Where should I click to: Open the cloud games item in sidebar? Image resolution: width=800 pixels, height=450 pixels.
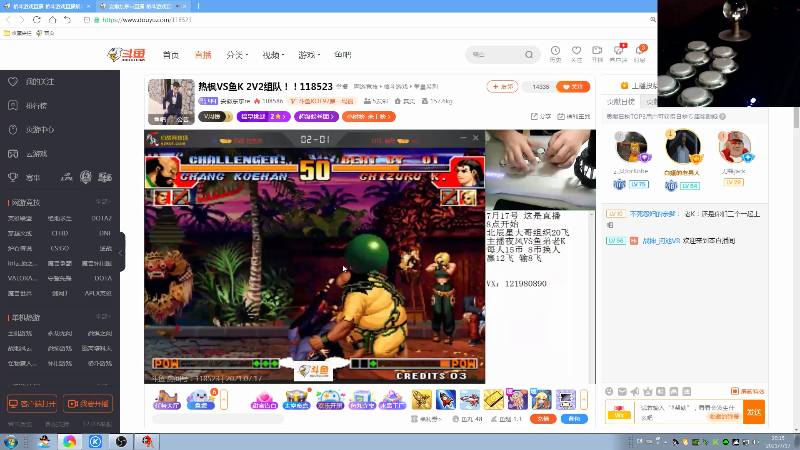[36, 154]
